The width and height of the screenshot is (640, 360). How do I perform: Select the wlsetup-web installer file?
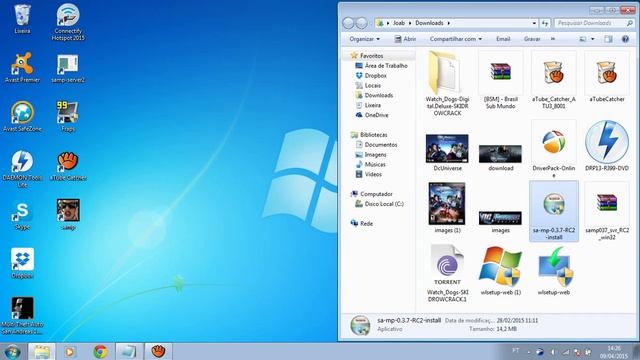(553, 270)
